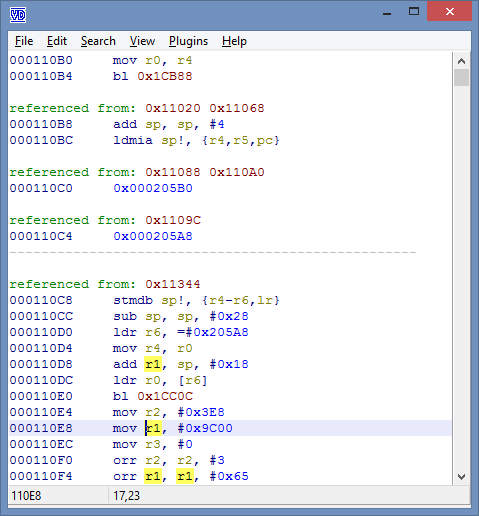
Task: Select address 000110BC
Action: tap(41, 140)
